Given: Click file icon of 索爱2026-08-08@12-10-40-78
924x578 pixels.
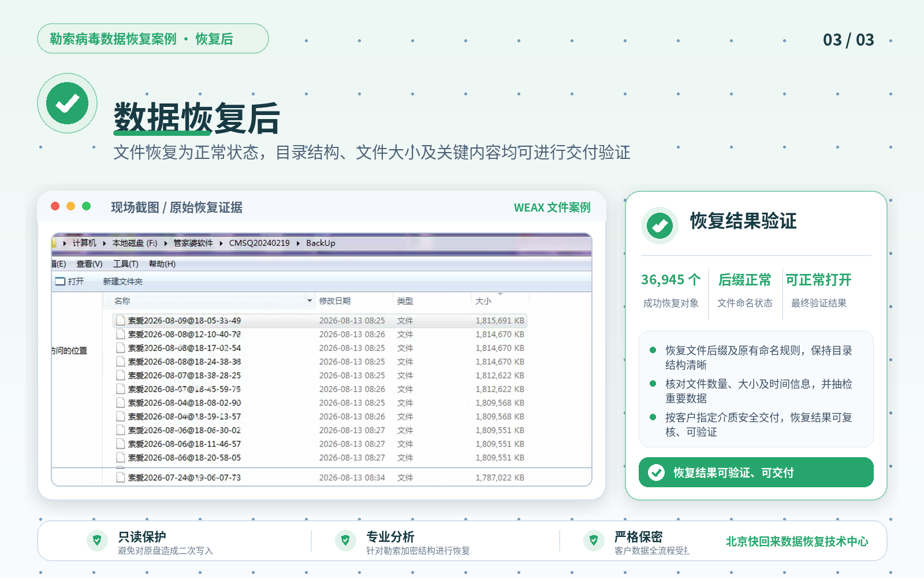Looking at the screenshot, I should point(121,334).
